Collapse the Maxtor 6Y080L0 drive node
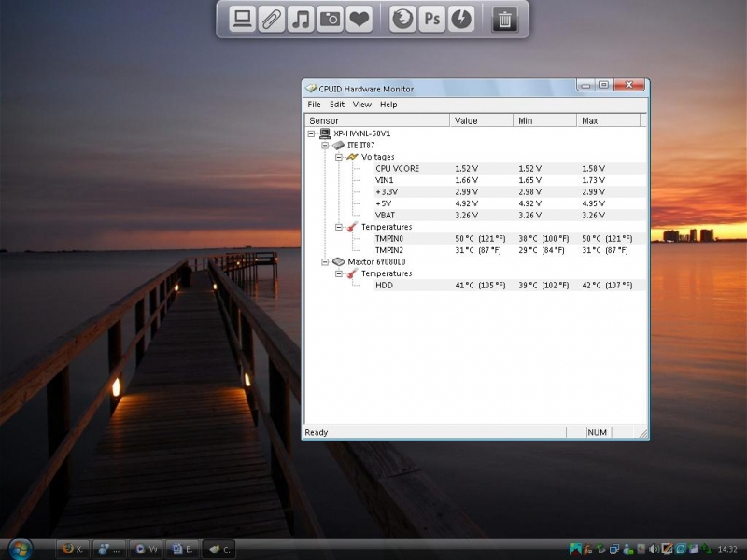 (x=325, y=262)
